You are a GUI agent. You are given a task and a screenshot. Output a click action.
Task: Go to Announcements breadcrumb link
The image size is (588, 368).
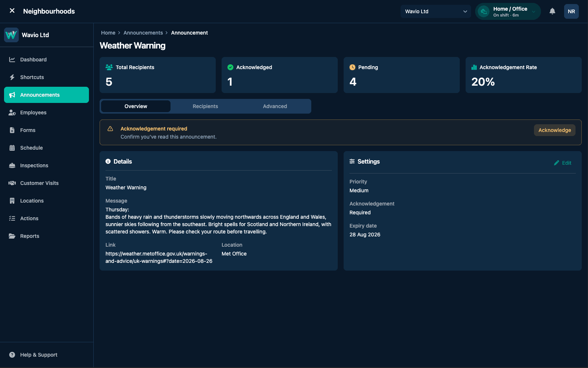click(143, 33)
